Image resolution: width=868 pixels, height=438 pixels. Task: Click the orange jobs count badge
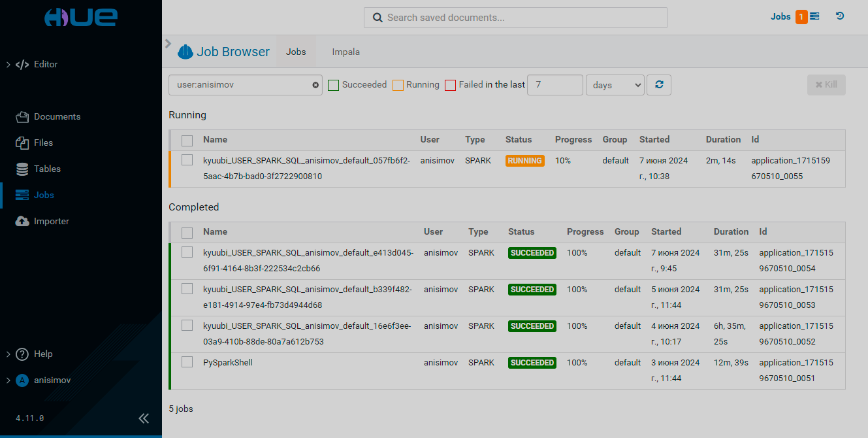coord(801,17)
